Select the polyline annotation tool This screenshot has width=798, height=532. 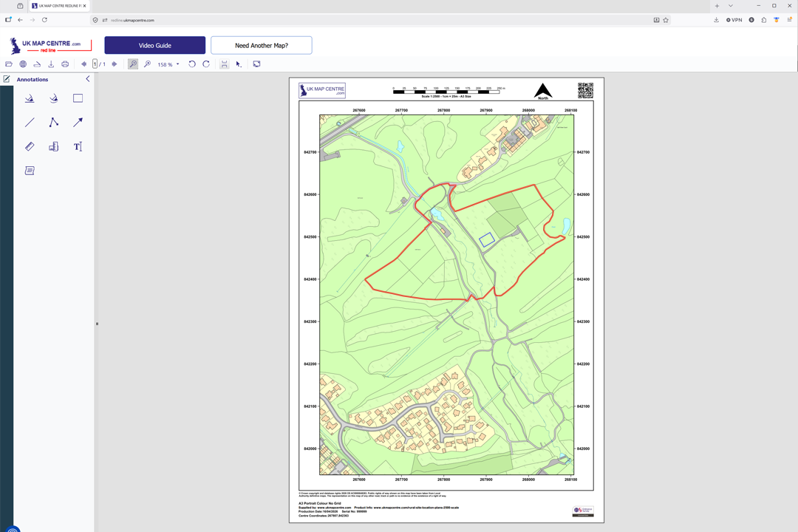click(x=54, y=122)
